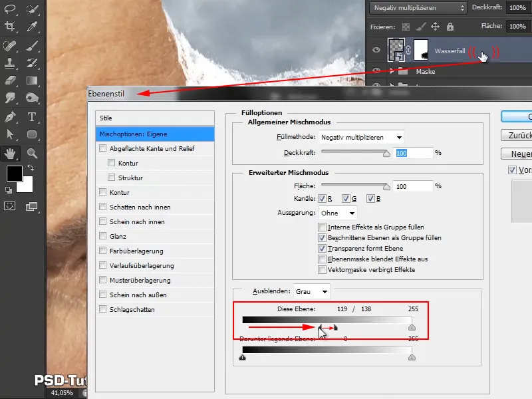532x399 pixels.
Task: Lock layer position icon
Action: [x=436, y=27]
